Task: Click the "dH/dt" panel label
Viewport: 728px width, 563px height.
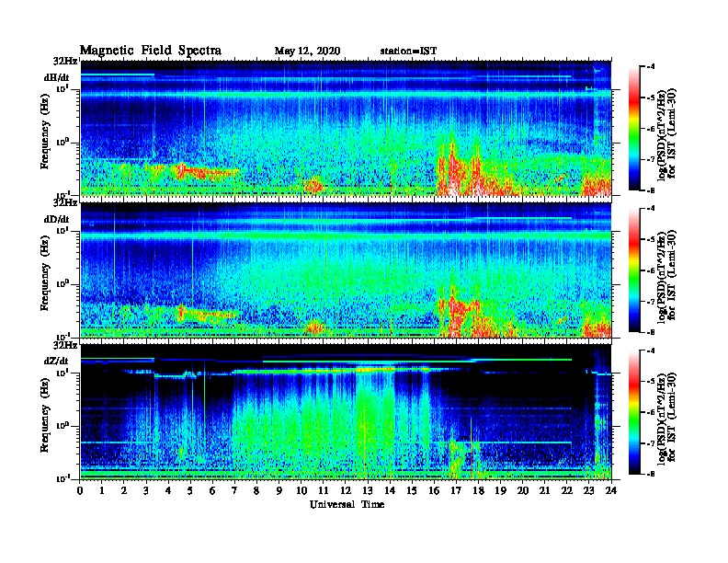Action: tap(57, 77)
